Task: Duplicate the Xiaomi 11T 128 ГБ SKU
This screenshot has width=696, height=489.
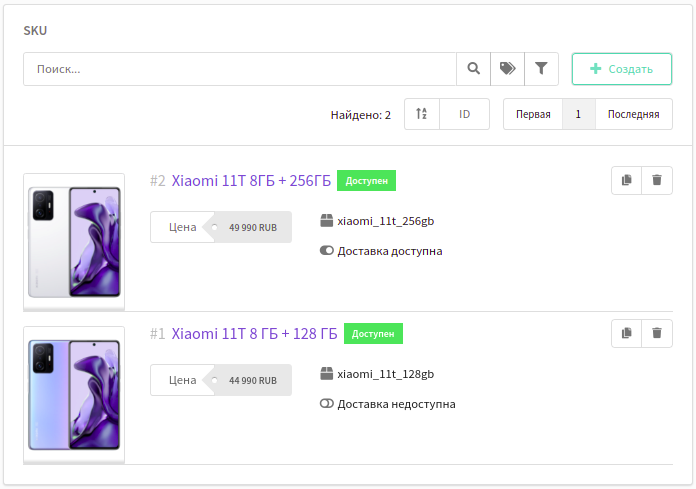Action: tap(626, 333)
